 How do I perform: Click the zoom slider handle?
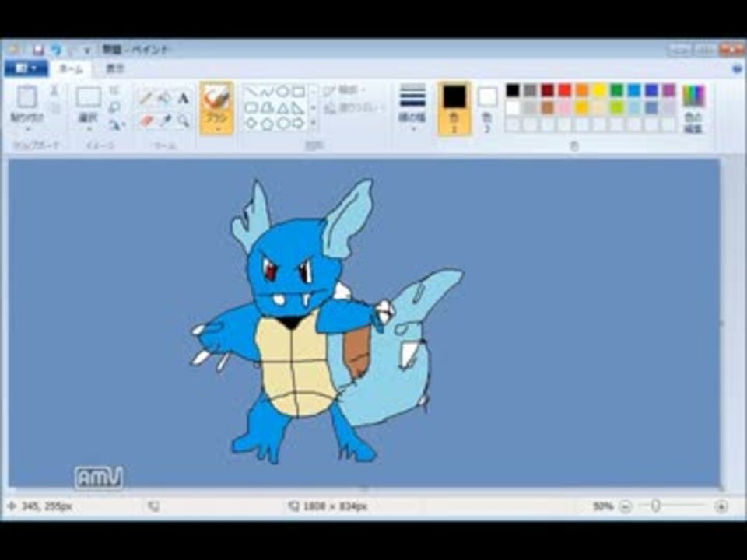tap(655, 506)
